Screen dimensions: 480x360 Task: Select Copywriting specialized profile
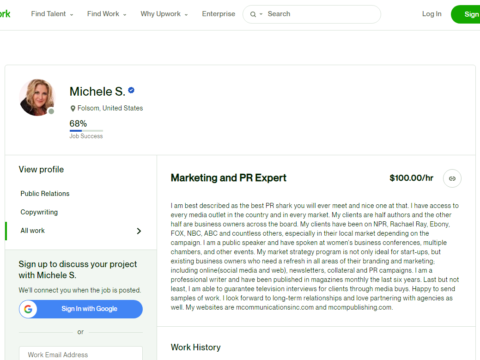(x=39, y=212)
